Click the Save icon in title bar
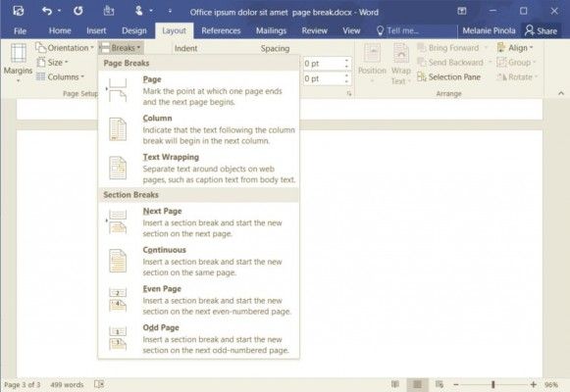The image size is (570, 392). [x=19, y=11]
